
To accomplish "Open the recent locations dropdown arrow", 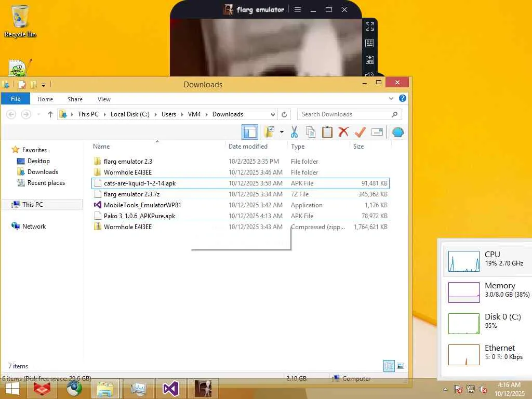I will (x=38, y=114).
